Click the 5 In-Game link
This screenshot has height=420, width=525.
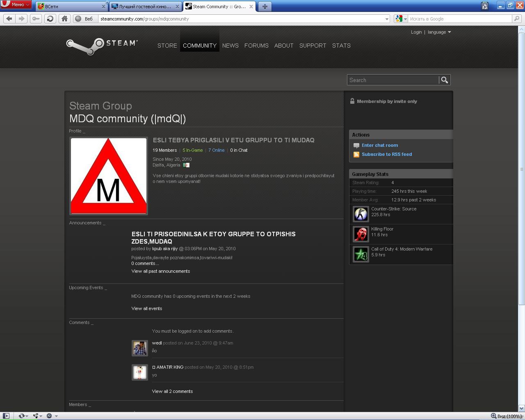193,150
